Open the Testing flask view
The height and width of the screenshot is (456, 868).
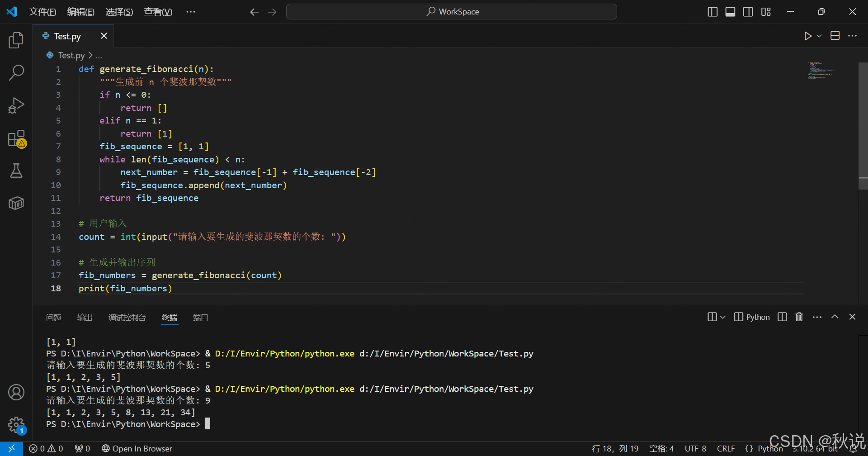click(16, 171)
